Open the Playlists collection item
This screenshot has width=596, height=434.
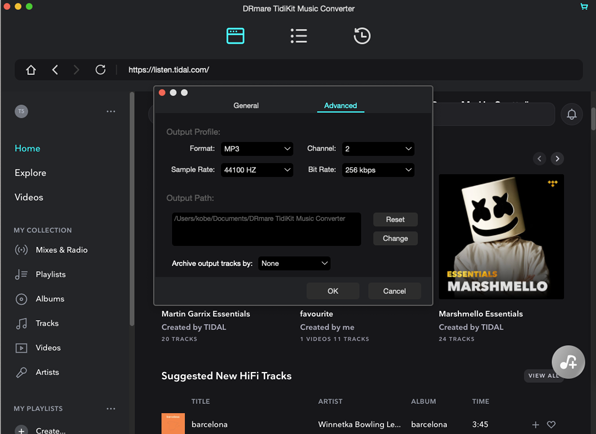(x=51, y=274)
